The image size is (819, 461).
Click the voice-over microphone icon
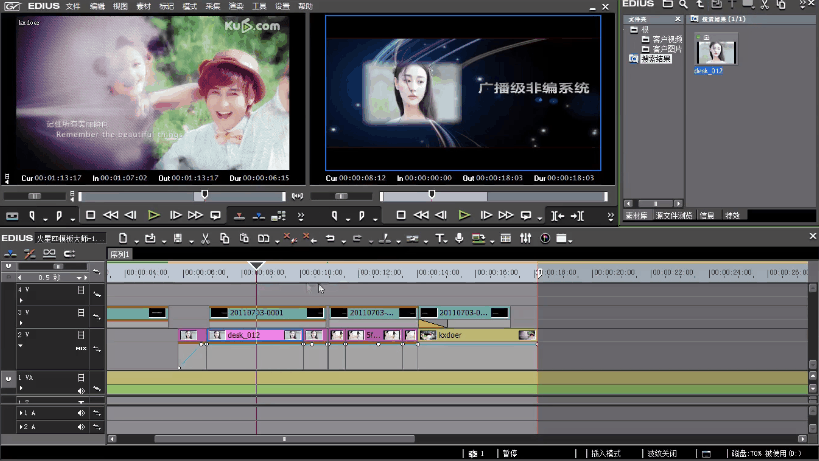point(459,238)
